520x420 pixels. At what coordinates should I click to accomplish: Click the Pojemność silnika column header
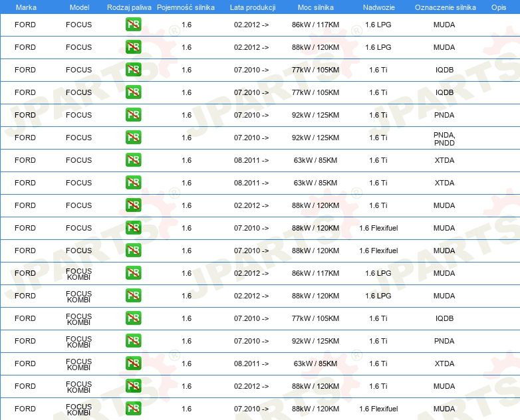tap(186, 7)
